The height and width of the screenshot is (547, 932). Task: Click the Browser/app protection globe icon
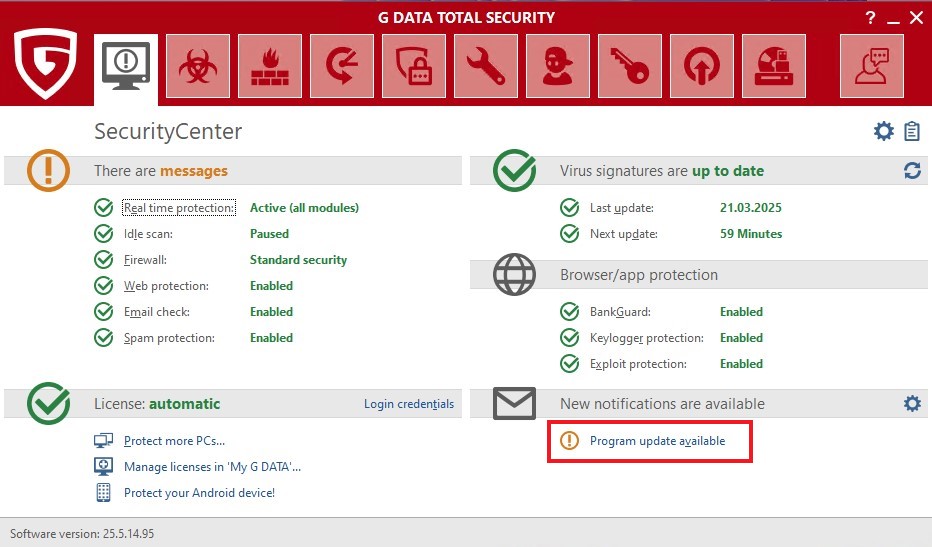[515, 275]
